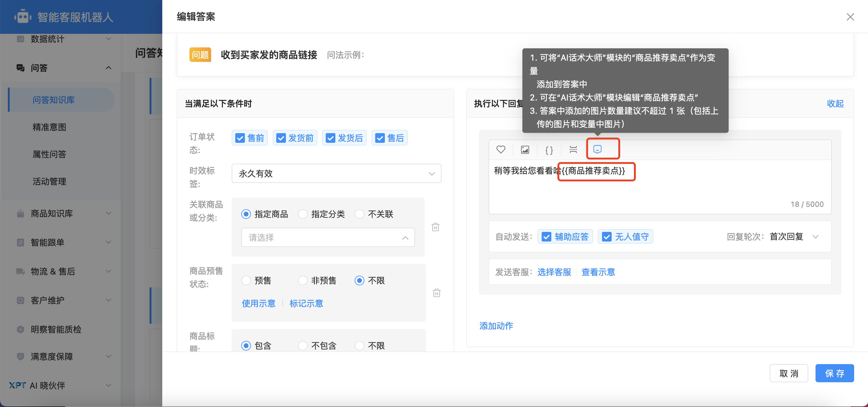868x407 pixels.
Task: Insert an image using the picture icon
Action: pyautogui.click(x=525, y=149)
